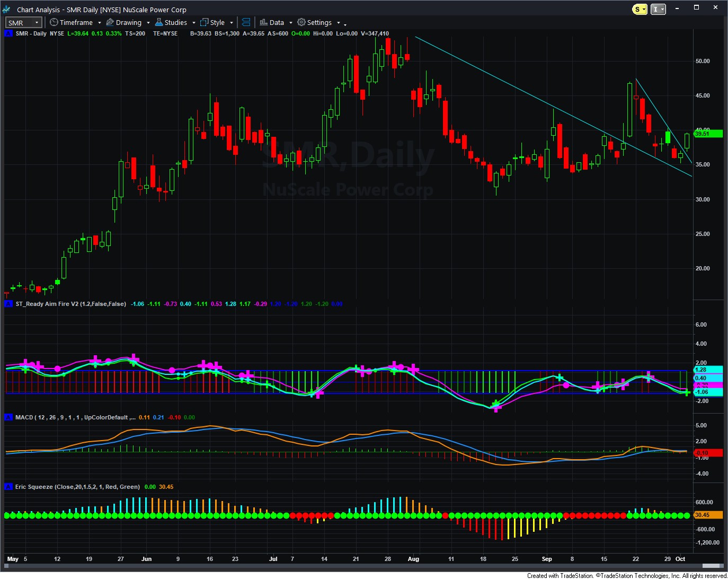
Task: Click the Timeframe clock icon
Action: click(54, 22)
